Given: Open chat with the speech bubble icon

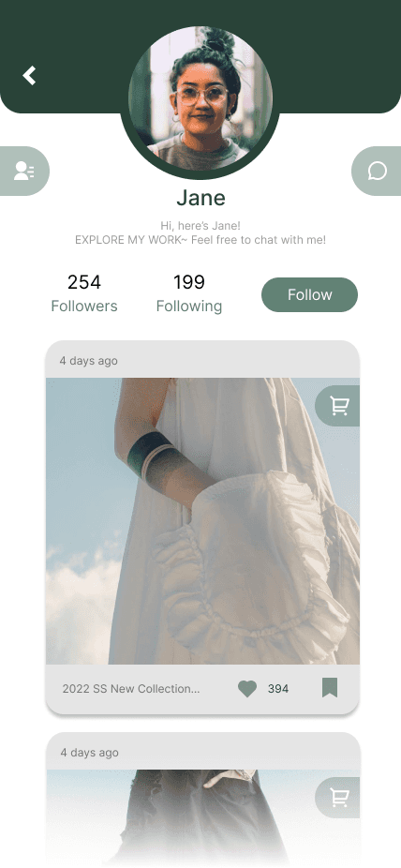Looking at the screenshot, I should coord(377,171).
